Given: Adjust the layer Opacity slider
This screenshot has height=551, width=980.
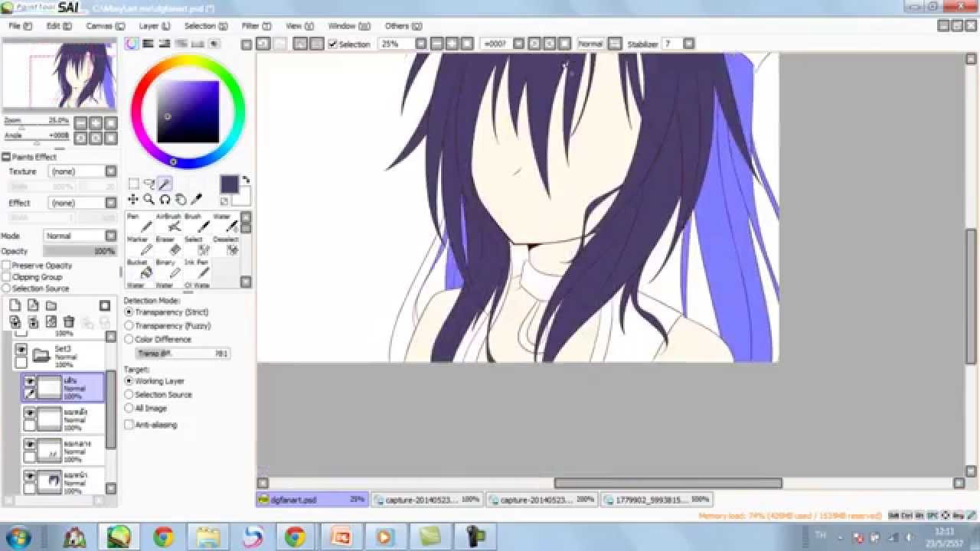Looking at the screenshot, I should pyautogui.click(x=80, y=251).
